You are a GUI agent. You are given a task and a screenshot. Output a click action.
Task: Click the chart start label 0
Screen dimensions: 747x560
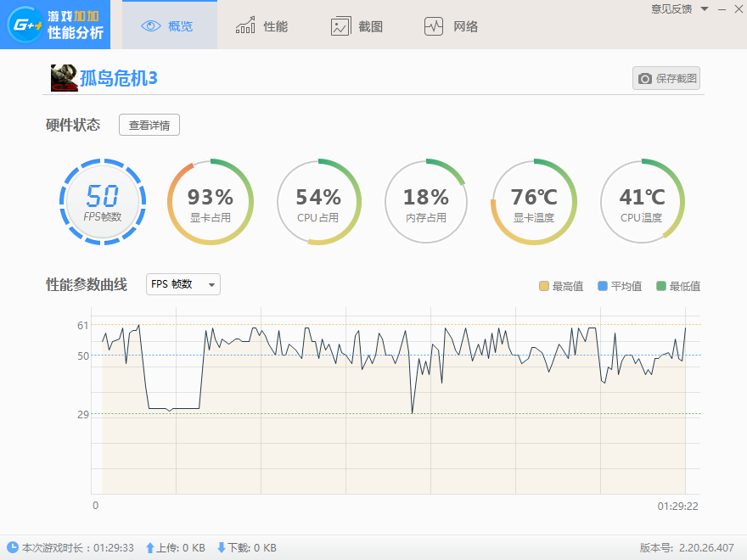[95, 506]
